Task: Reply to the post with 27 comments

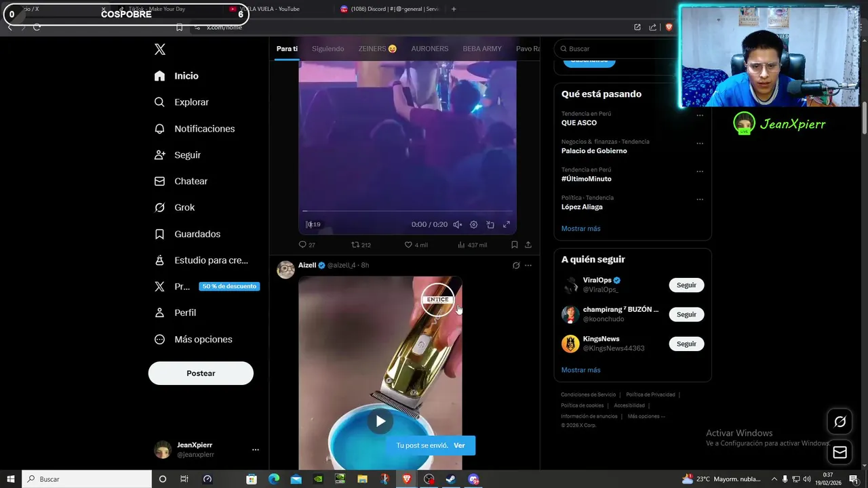Action: point(307,245)
